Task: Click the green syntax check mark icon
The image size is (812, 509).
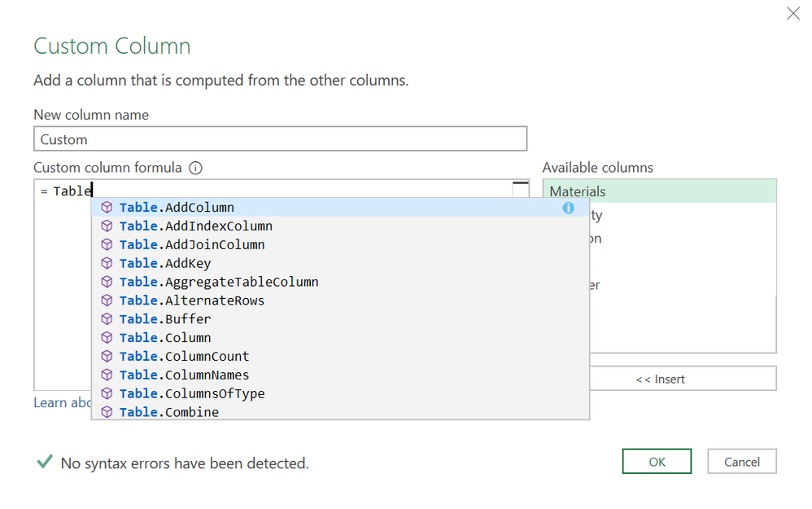Action: click(x=45, y=461)
